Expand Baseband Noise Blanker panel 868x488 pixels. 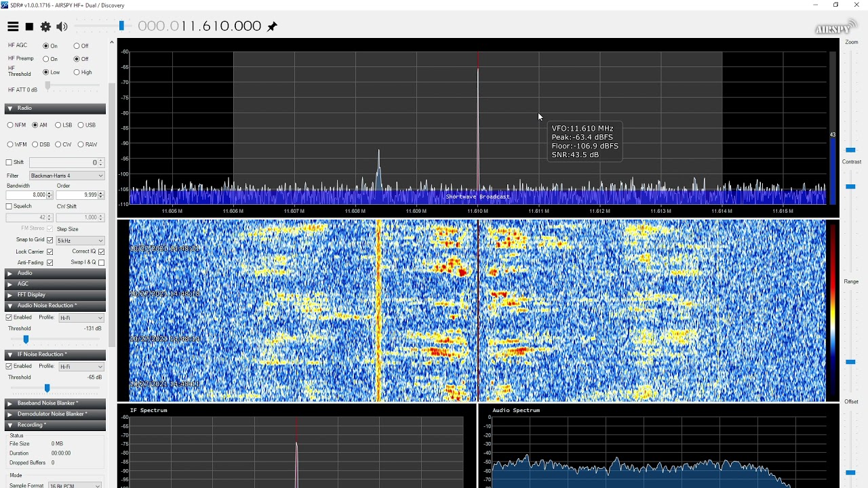pos(55,403)
